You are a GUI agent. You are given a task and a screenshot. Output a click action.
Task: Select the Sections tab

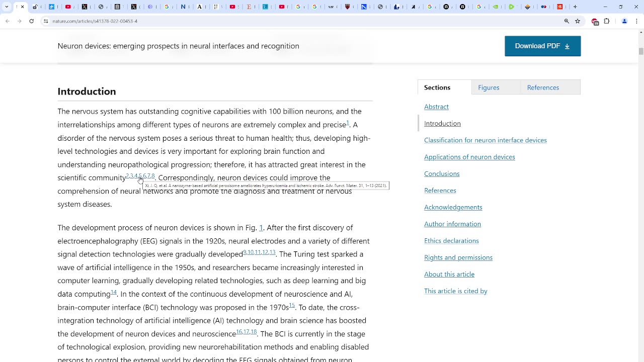[x=444, y=87]
